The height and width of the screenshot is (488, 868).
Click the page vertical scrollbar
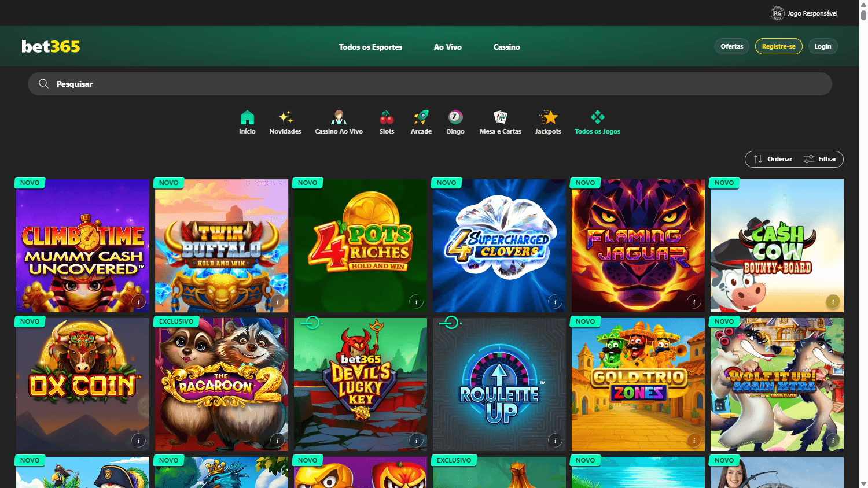pos(863,244)
